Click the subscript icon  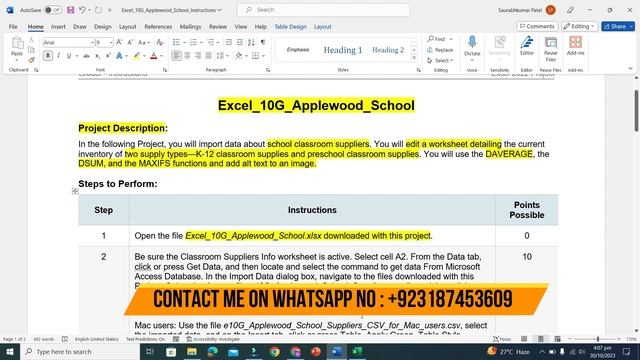pos(97,56)
